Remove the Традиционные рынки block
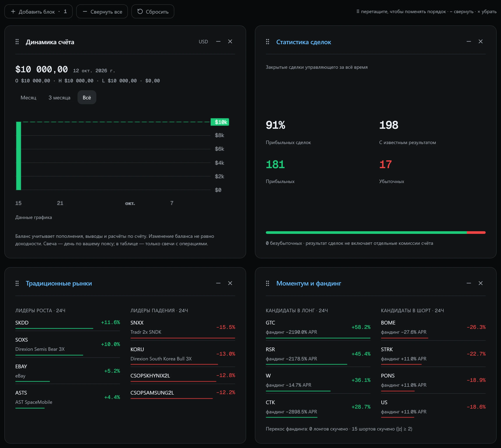Image resolution: width=501 pixels, height=448 pixels. coord(230,283)
